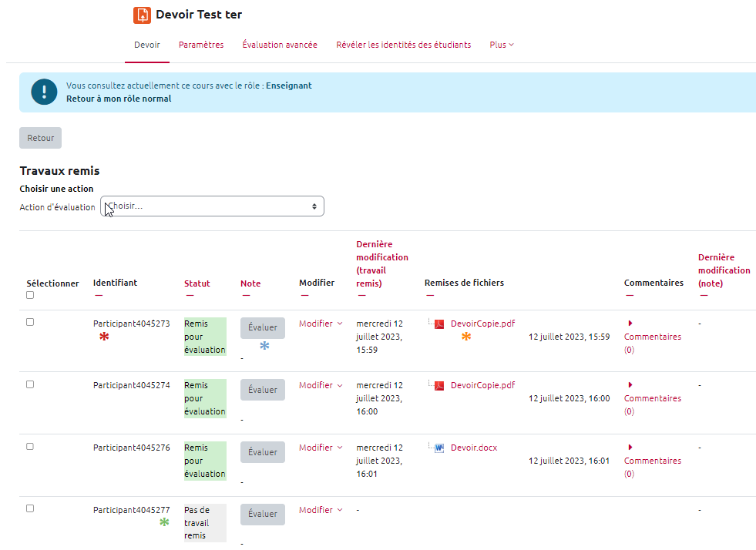The height and width of the screenshot is (550, 756).
Task: Click the exclamation info icon in role notice
Action: 44,92
